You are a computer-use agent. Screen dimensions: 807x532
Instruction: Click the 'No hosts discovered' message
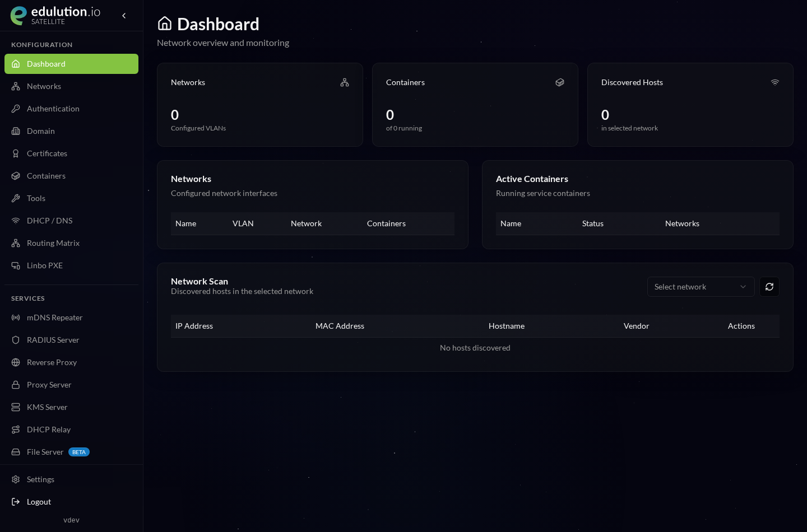click(x=475, y=348)
